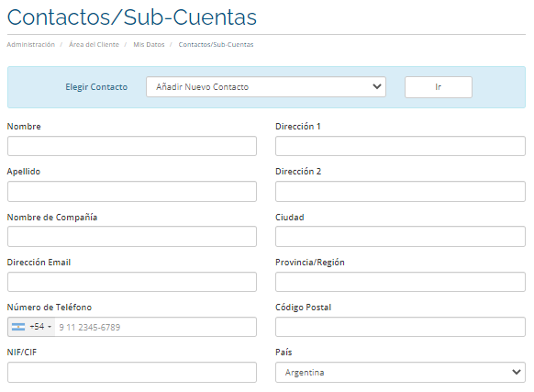534x392 pixels.
Task: Click the Dirección Email input
Action: [132, 282]
